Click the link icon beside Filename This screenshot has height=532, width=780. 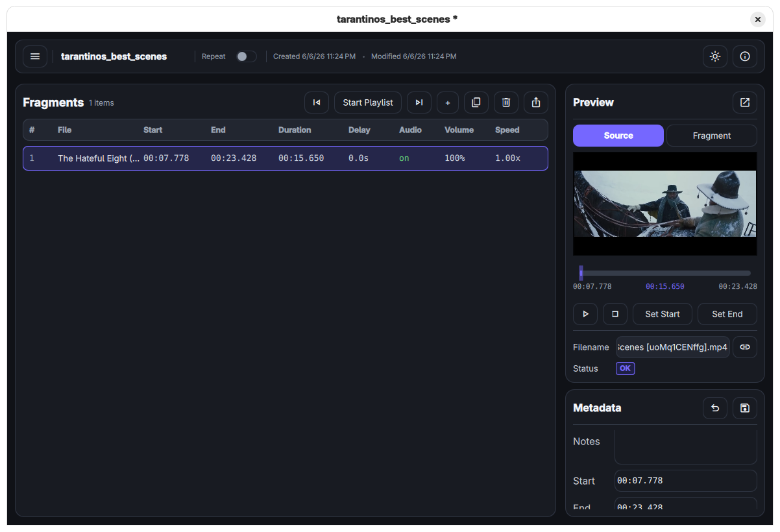745,347
